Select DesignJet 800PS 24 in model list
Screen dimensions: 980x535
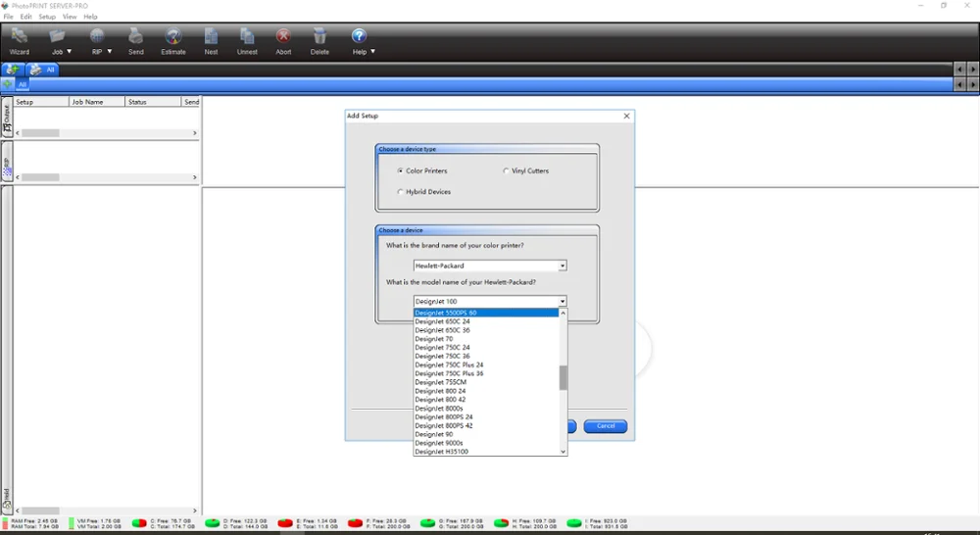[486, 416]
